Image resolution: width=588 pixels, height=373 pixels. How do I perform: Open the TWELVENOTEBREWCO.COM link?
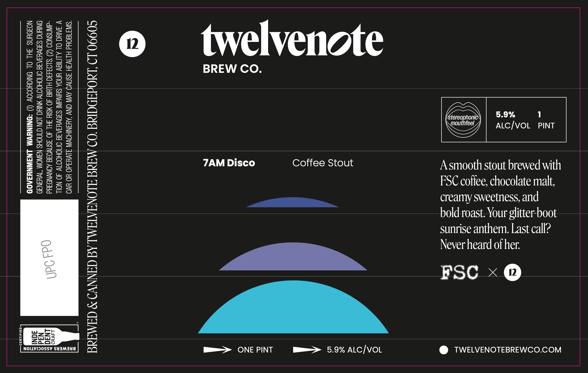(x=508, y=350)
